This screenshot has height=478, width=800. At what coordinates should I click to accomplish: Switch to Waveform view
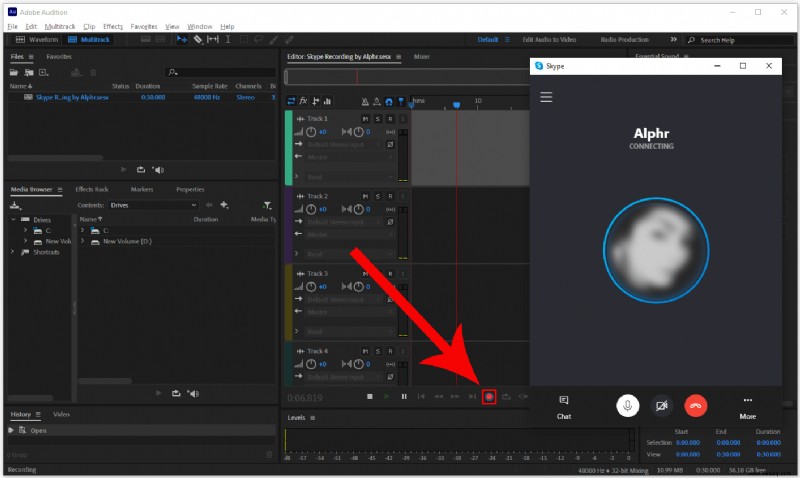click(37, 39)
